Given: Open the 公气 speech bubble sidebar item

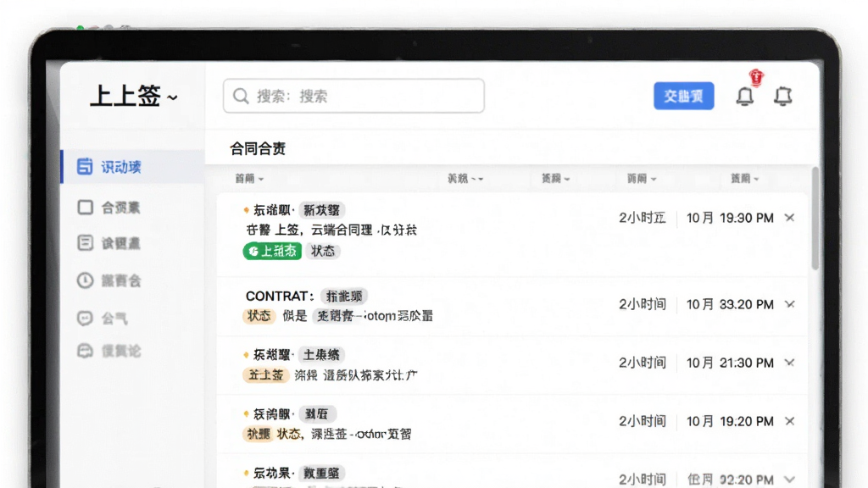Looking at the screenshot, I should point(103,319).
